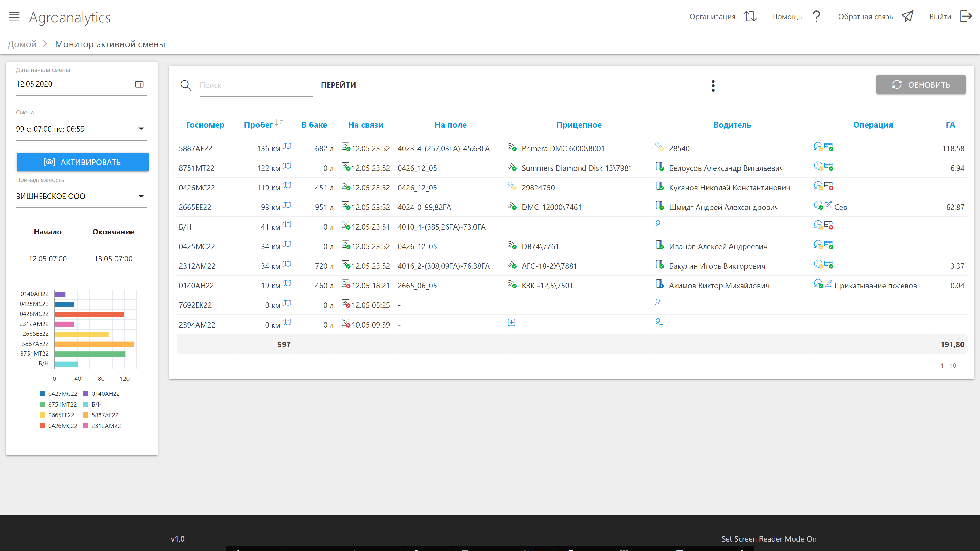Sort table by Прицепное column
The image size is (980, 551).
[x=579, y=125]
